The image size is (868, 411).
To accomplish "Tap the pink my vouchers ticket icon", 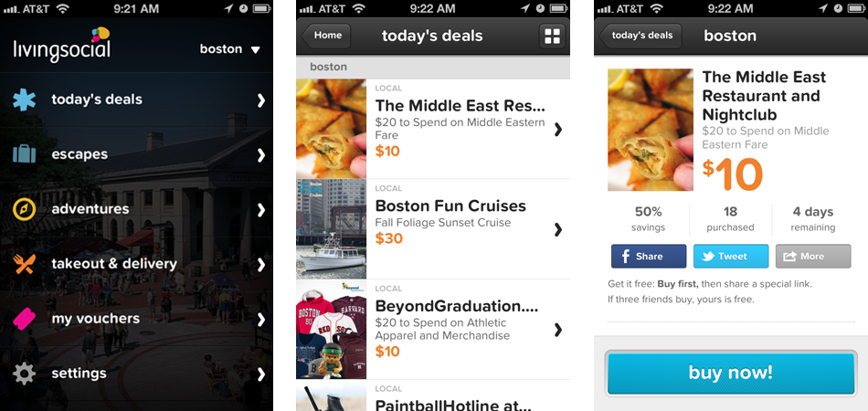I will click(x=25, y=319).
